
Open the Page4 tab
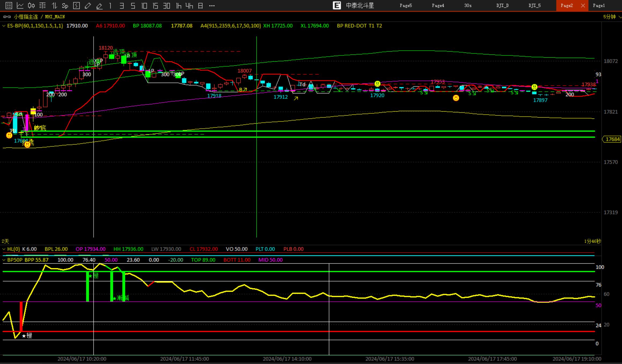point(438,6)
